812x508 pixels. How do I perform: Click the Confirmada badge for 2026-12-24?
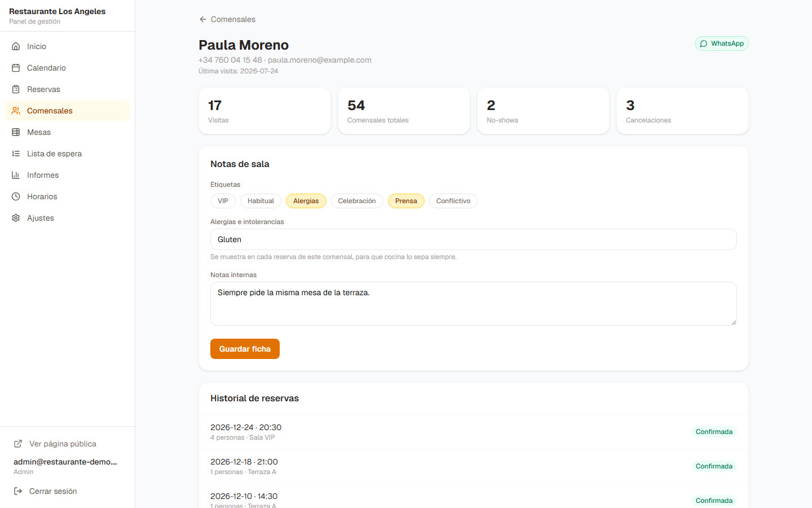click(714, 432)
